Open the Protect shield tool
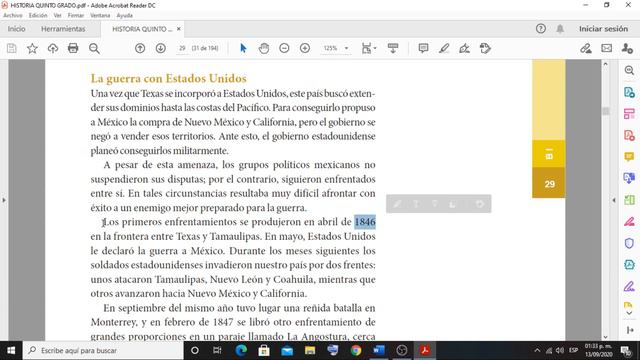This screenshot has height=360, width=640. [x=629, y=243]
